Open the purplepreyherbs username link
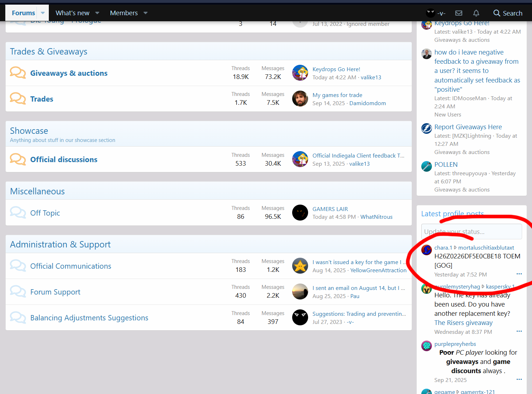 click(455, 344)
